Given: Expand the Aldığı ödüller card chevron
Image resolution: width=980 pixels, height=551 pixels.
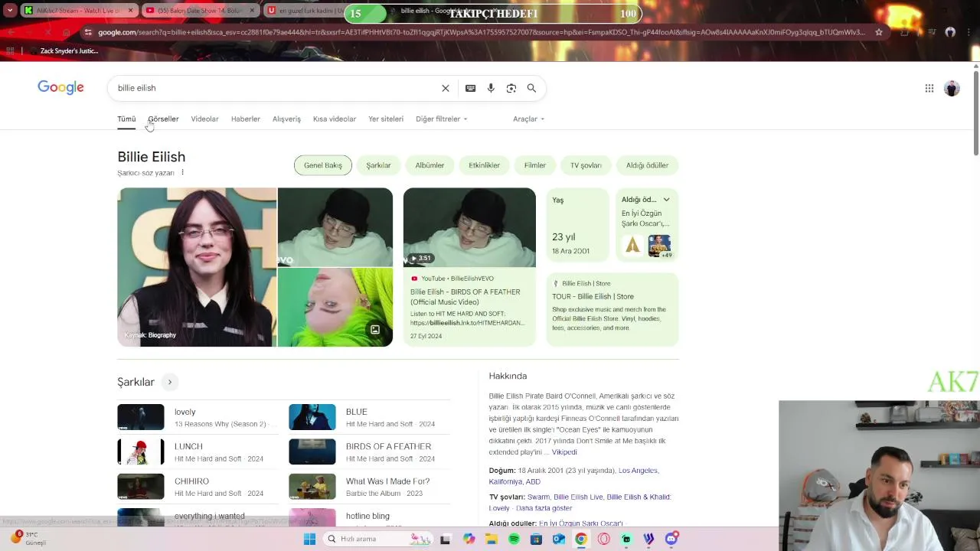Looking at the screenshot, I should (666, 200).
